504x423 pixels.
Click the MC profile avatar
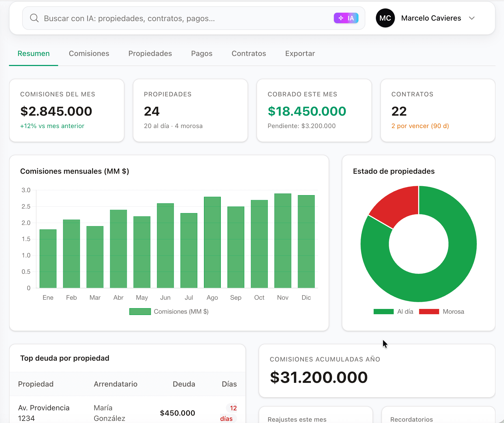385,18
